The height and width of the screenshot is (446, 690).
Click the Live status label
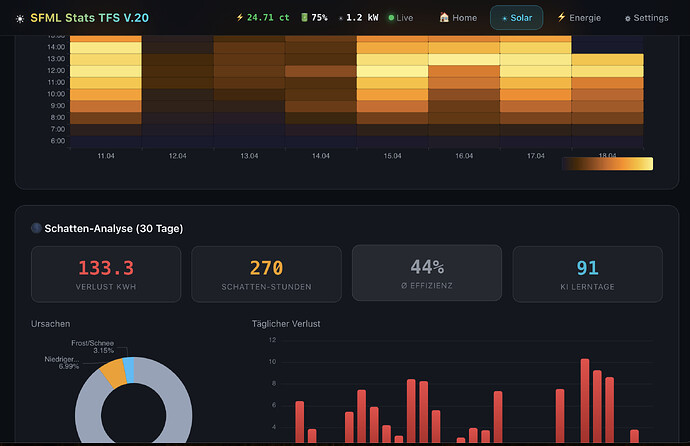pos(404,18)
